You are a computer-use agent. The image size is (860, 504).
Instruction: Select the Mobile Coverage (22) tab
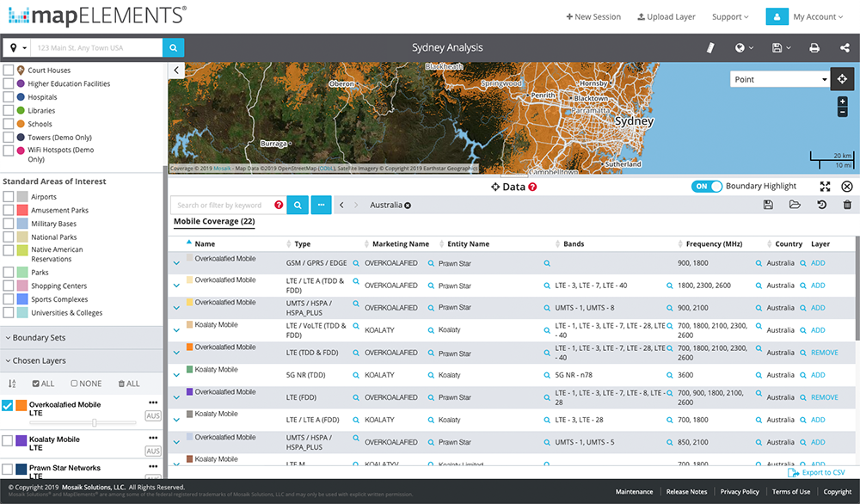(214, 222)
